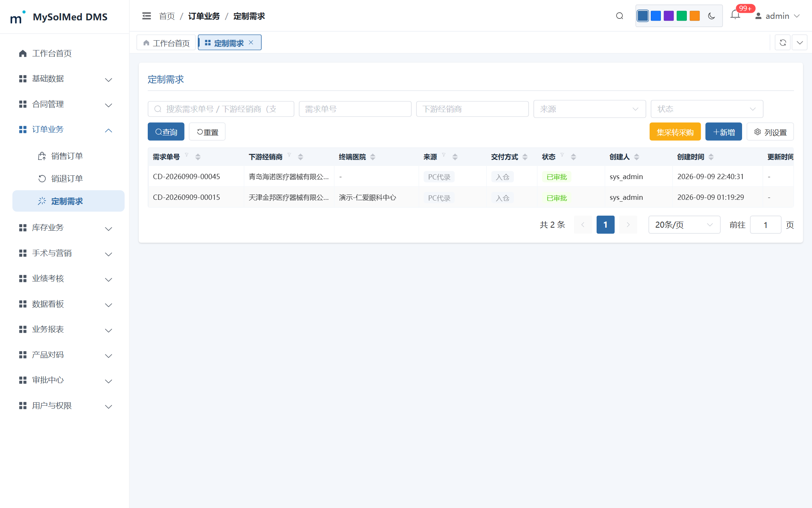Open the 来源 filter dropdown

click(x=589, y=109)
